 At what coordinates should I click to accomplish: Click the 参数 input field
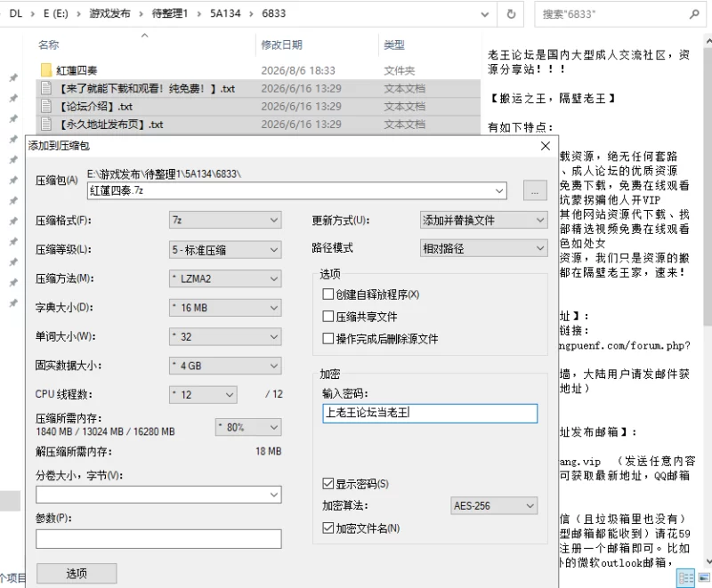click(x=158, y=539)
